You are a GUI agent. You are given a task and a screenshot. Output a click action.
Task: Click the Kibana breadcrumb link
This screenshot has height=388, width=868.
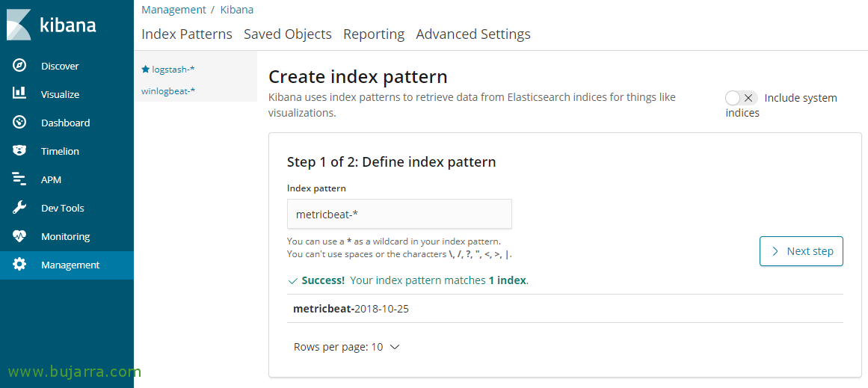pos(237,10)
